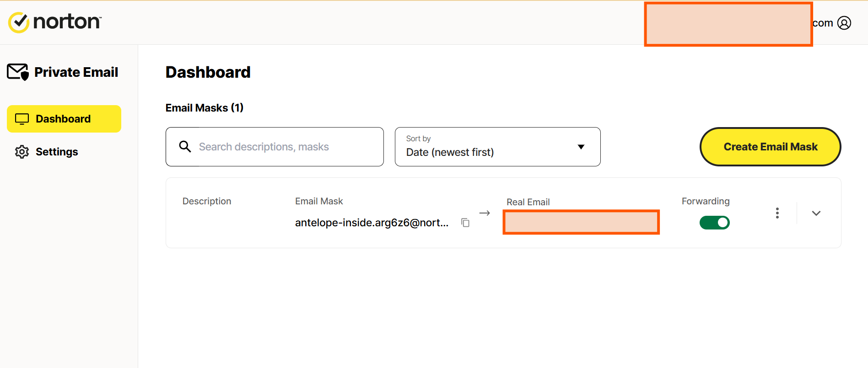The image size is (868, 368).
Task: Click the magnifier search icon
Action: pos(185,147)
